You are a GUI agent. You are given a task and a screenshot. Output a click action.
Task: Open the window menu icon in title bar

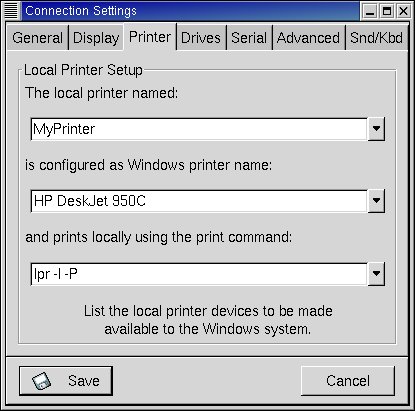tap(11, 11)
